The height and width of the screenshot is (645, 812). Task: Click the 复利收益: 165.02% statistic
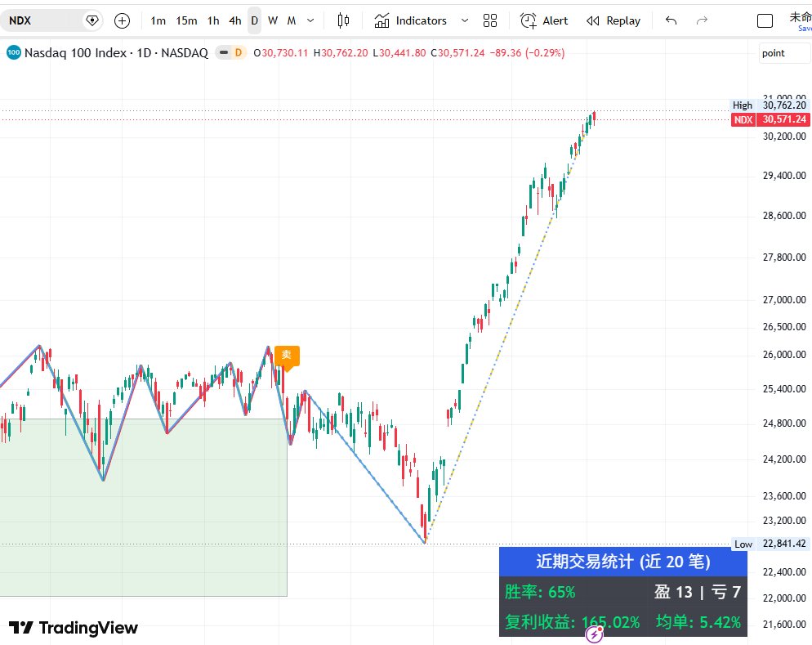pos(572,621)
